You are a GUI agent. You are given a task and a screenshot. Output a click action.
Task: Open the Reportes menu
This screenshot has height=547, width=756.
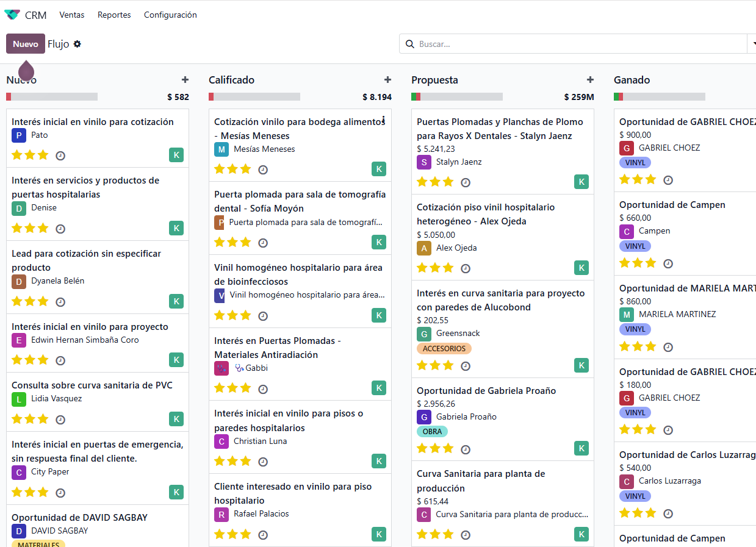[x=114, y=15]
